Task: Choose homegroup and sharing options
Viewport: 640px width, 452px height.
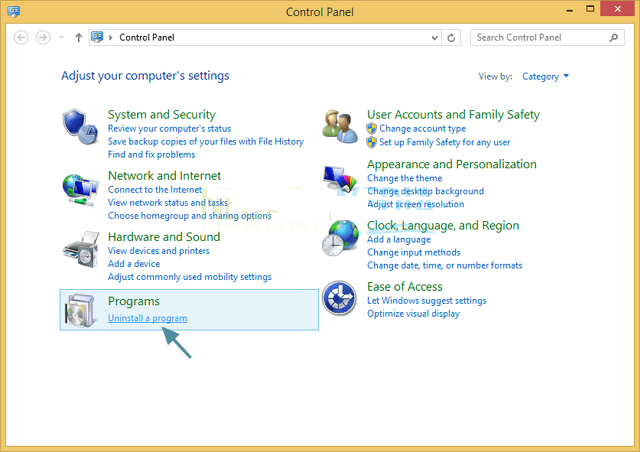Action: 190,216
